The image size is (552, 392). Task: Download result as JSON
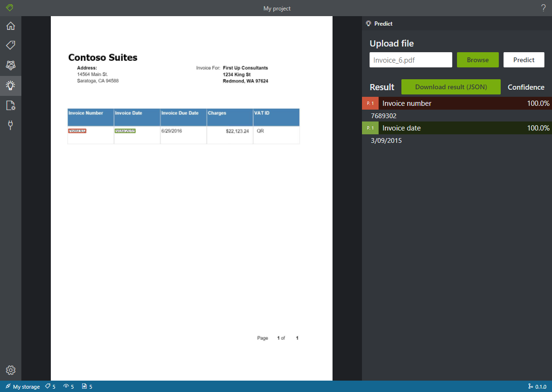(x=451, y=87)
